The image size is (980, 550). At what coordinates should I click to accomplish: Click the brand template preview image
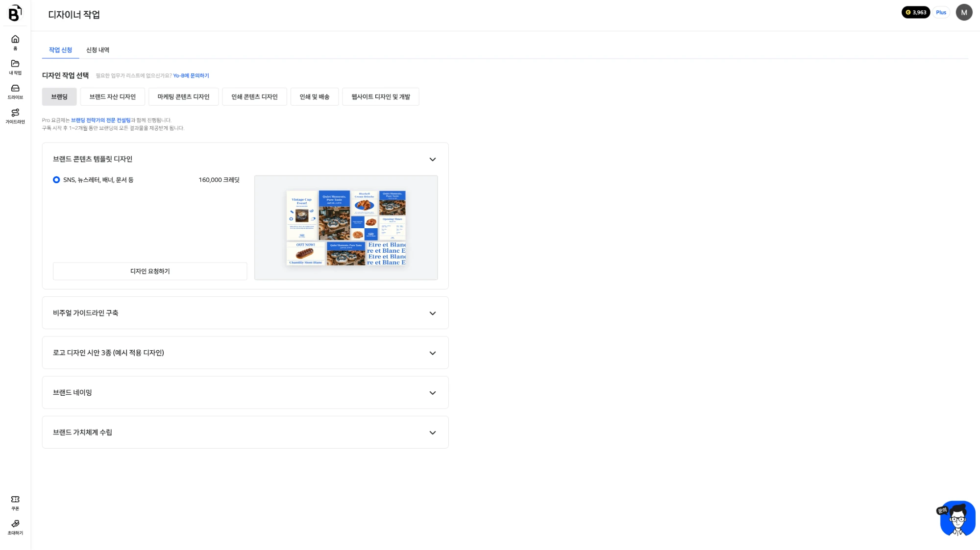coord(346,228)
